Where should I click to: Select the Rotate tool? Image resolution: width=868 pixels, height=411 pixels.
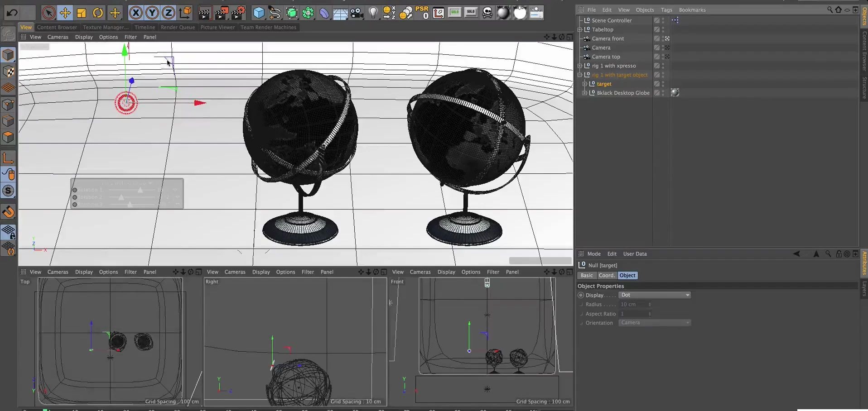pos(98,13)
